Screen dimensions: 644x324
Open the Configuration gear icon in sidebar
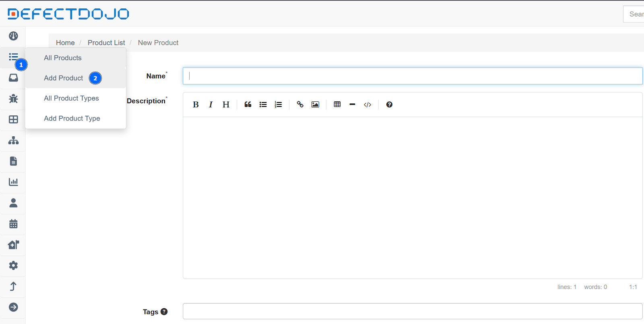[13, 266]
